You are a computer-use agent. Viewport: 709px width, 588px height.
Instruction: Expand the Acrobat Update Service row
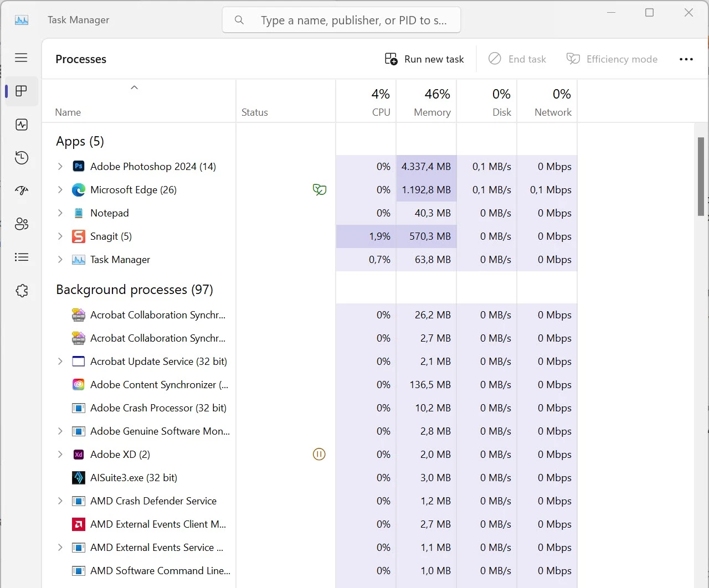[x=60, y=361]
